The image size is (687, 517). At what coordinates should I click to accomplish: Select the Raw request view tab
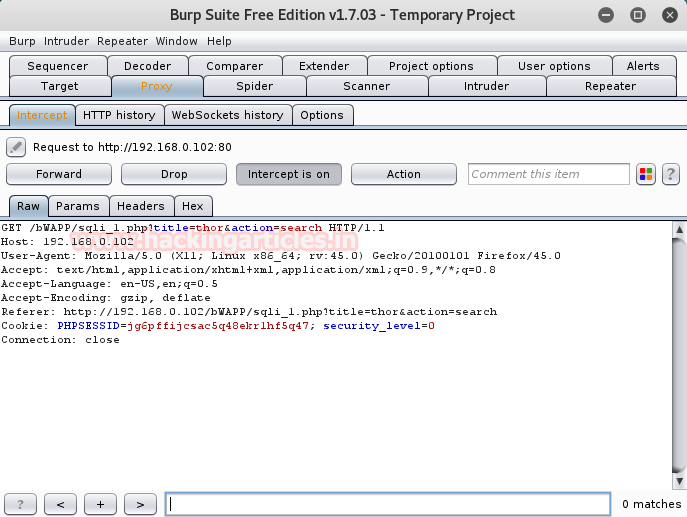[28, 206]
